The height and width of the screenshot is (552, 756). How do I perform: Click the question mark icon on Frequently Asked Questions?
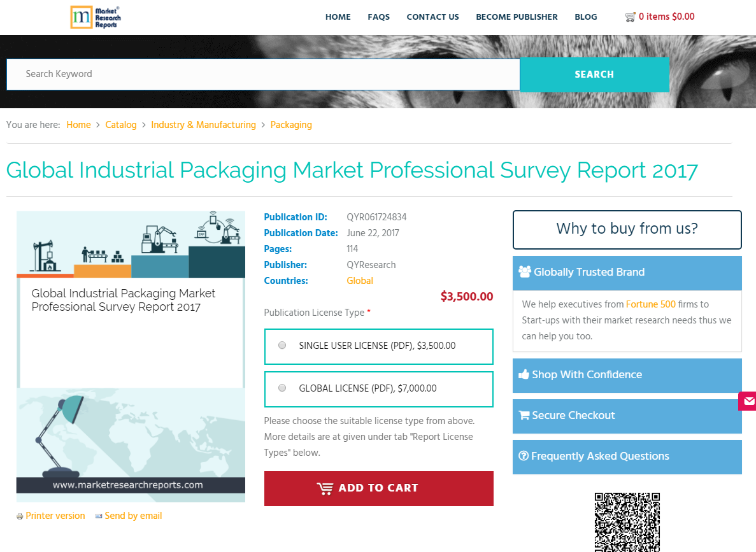click(x=524, y=456)
